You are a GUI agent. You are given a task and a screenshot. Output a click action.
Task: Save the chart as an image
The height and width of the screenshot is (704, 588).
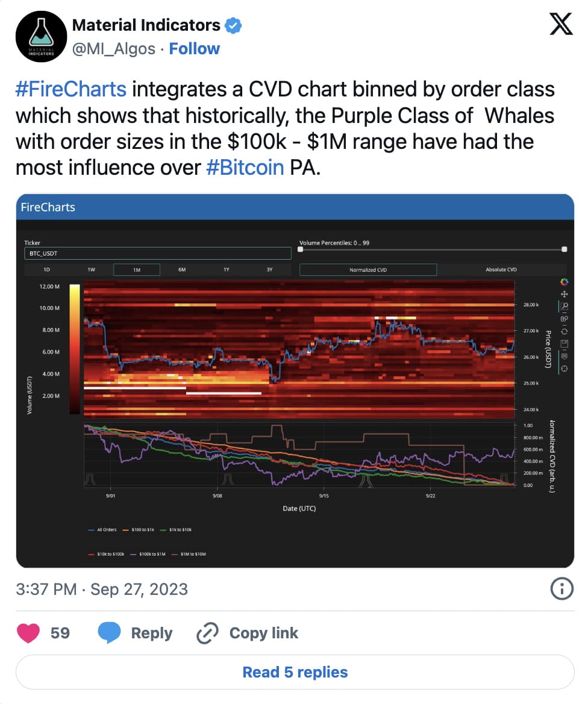pos(564,344)
